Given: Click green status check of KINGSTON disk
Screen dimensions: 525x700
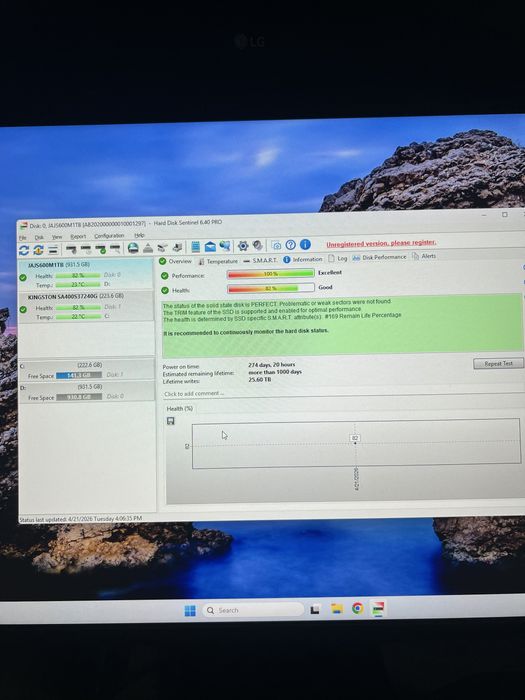Looking at the screenshot, I should point(23,309).
